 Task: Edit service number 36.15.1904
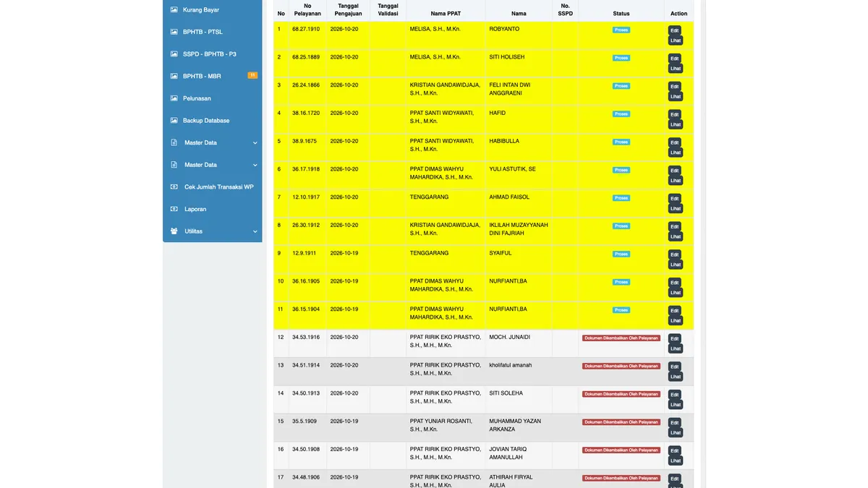click(x=675, y=311)
